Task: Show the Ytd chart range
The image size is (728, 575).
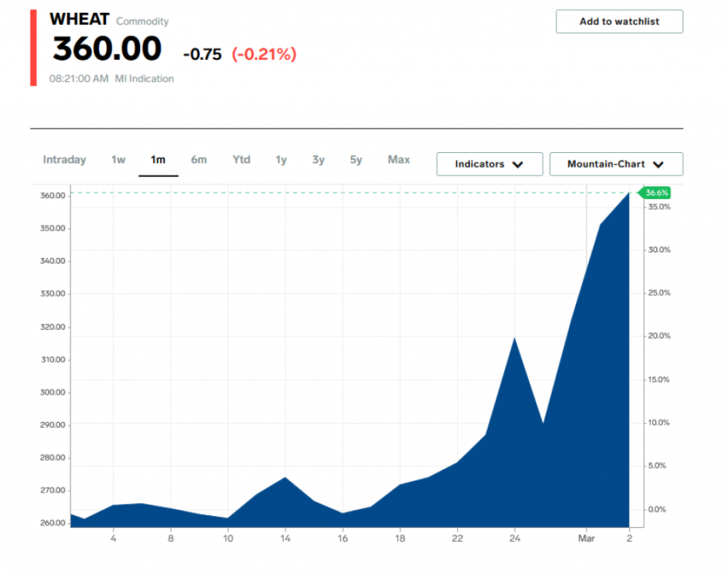Action: [x=241, y=160]
